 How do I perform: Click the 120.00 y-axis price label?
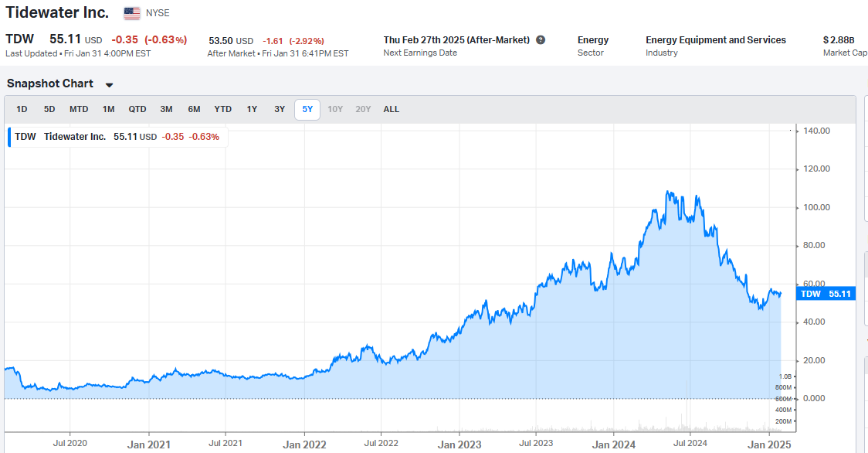816,169
